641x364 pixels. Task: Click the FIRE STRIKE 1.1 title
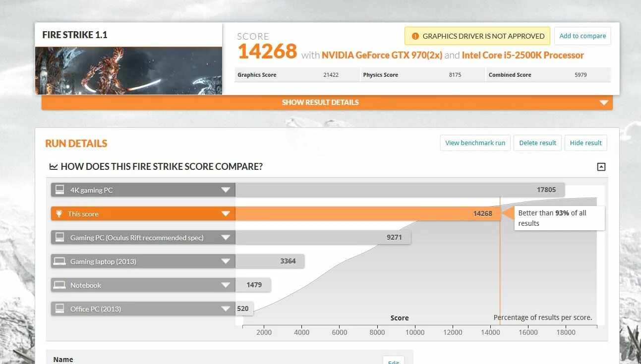pos(75,35)
